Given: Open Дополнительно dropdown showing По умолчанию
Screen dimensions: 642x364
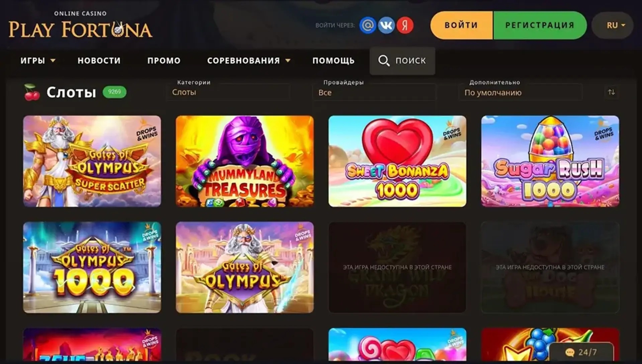Looking at the screenshot, I should [521, 92].
